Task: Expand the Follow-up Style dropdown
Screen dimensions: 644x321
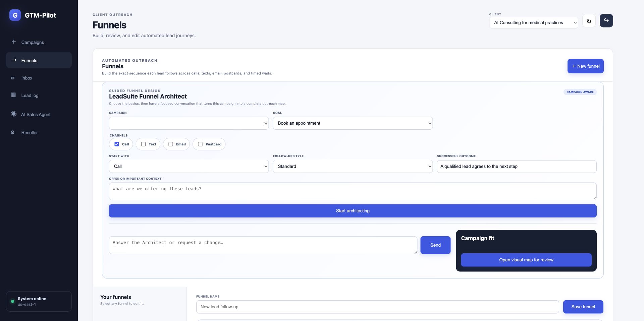Action: pyautogui.click(x=353, y=167)
